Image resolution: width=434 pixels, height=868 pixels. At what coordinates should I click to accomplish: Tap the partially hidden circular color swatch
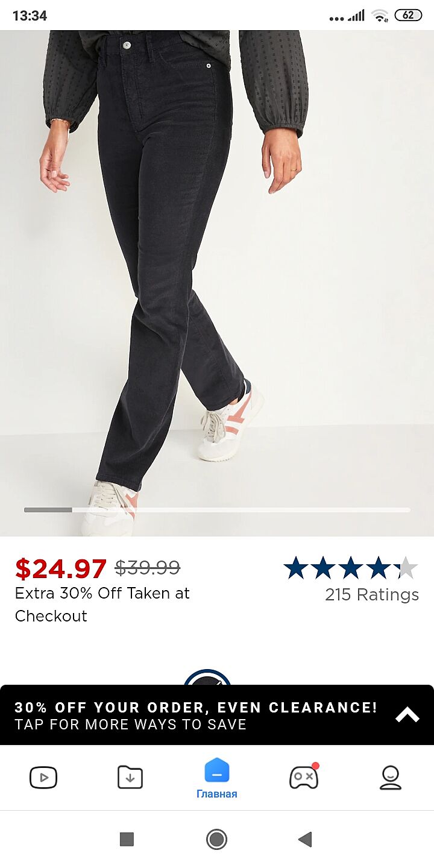(207, 677)
